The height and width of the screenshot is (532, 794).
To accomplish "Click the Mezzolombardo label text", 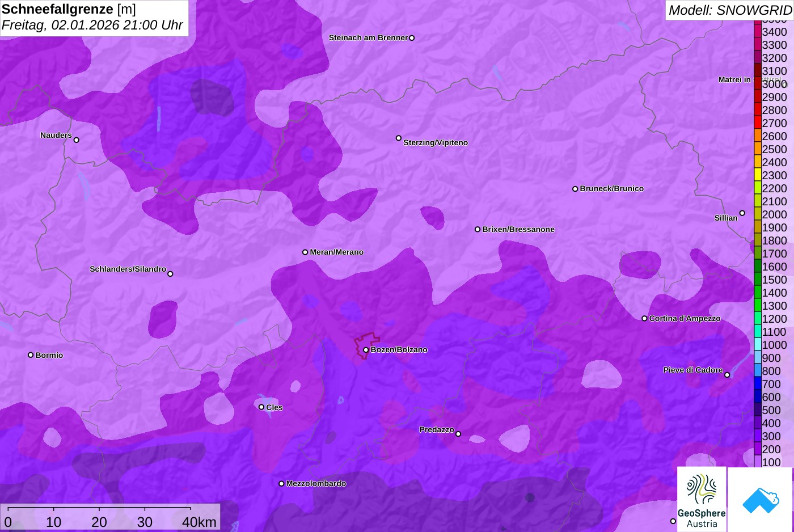I will click(x=316, y=483).
